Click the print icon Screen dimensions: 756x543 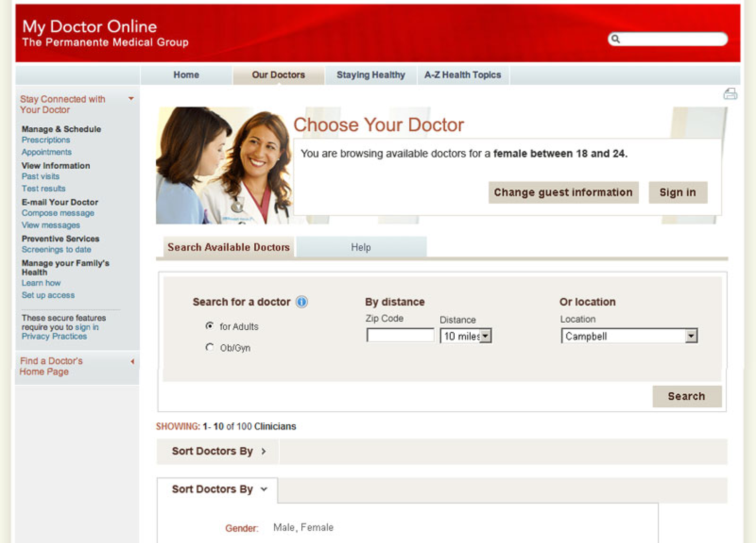coord(731,94)
